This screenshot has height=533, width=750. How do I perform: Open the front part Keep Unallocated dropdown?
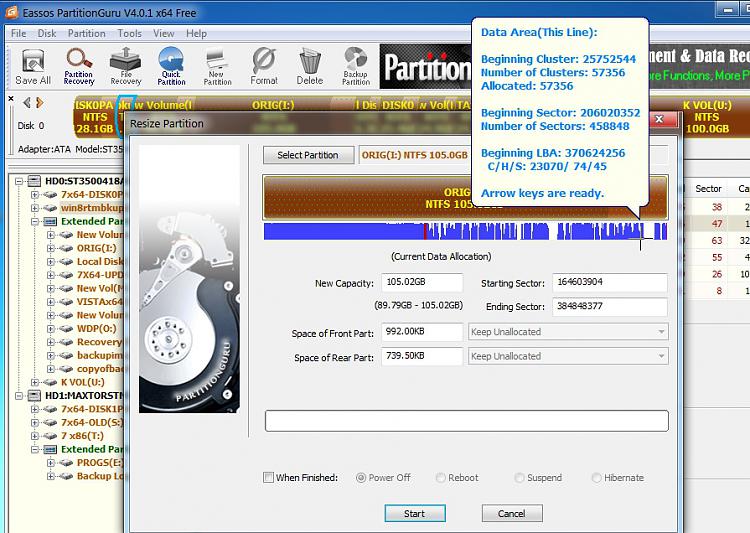[568, 332]
